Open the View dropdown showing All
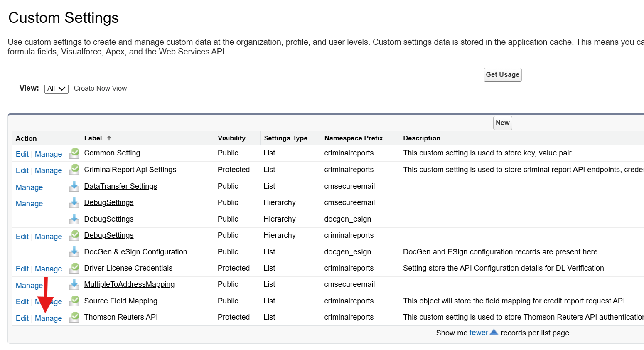This screenshot has width=644, height=350. click(57, 89)
